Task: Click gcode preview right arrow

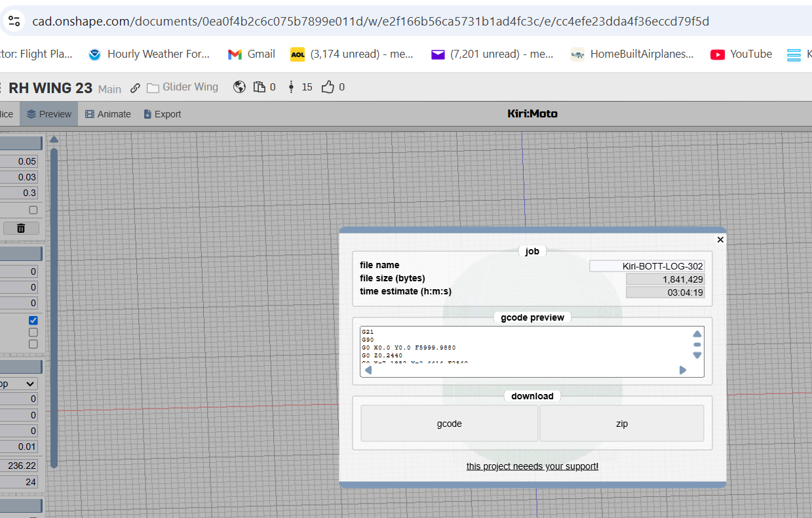Action: (x=683, y=370)
